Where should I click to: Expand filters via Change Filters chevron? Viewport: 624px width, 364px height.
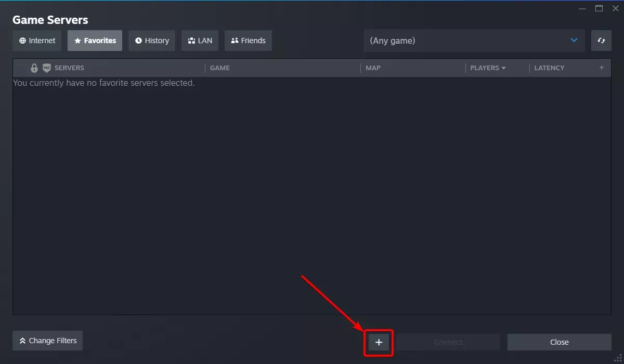pyautogui.click(x=23, y=341)
